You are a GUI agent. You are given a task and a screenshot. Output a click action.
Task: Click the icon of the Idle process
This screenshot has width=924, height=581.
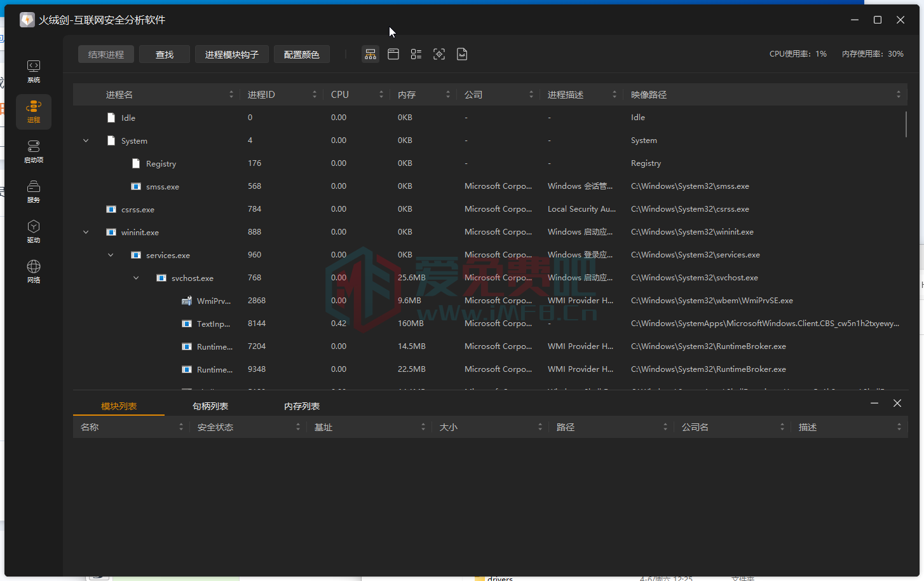(x=111, y=118)
